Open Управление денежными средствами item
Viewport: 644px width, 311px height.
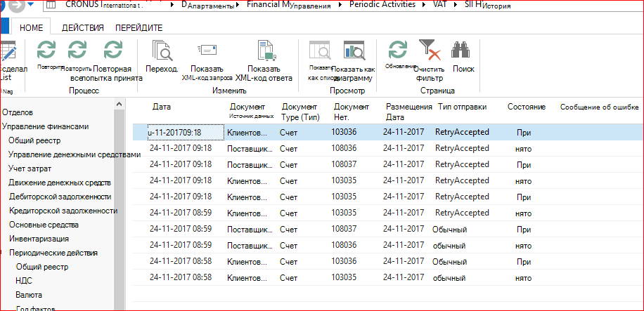[x=75, y=154]
